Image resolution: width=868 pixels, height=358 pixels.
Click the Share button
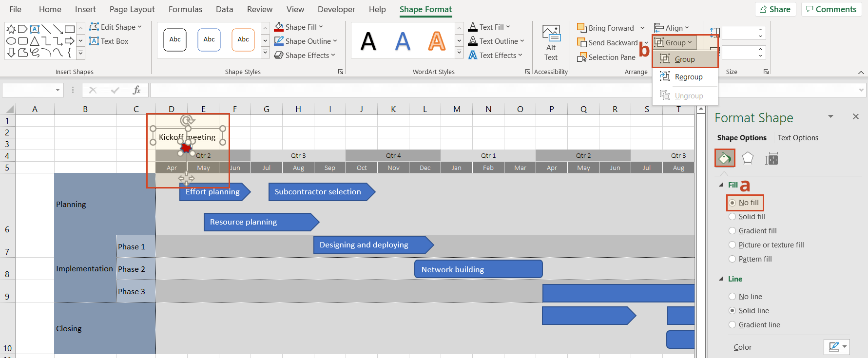point(775,9)
